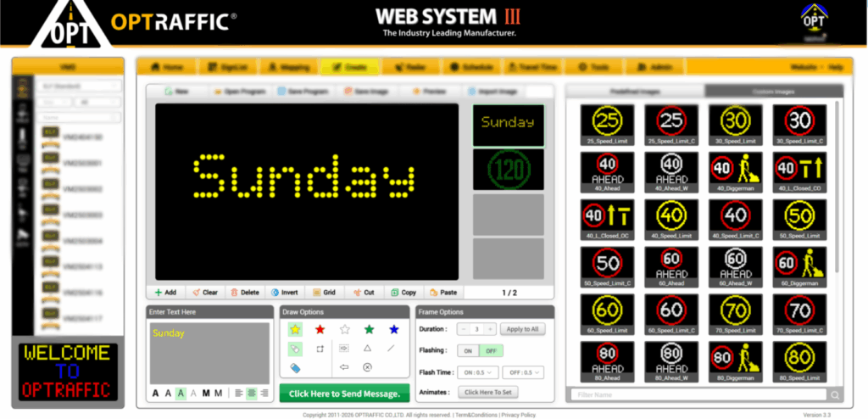This screenshot has height=419, width=868.
Task: Cut the selected frame content
Action: point(364,292)
